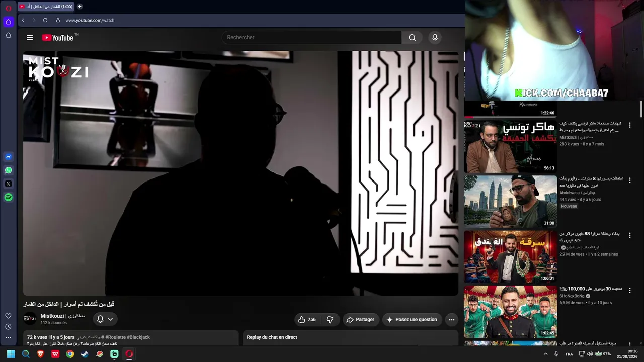Open Windows taskbar search
This screenshot has width=644, height=362.
(26, 354)
